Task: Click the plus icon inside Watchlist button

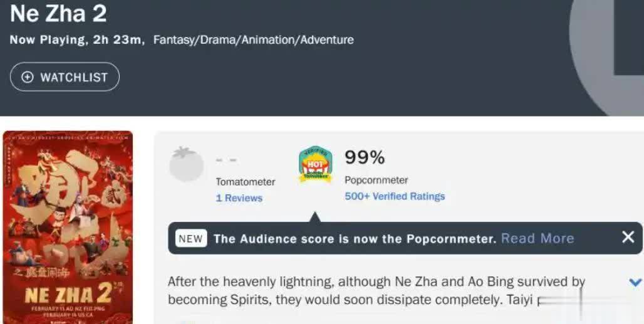Action: click(27, 77)
